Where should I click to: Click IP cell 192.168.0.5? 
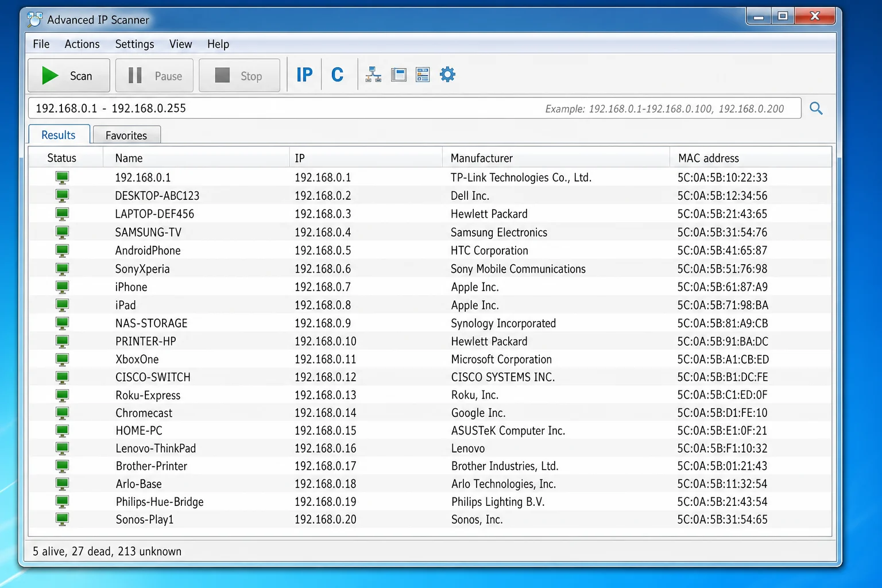coord(323,251)
